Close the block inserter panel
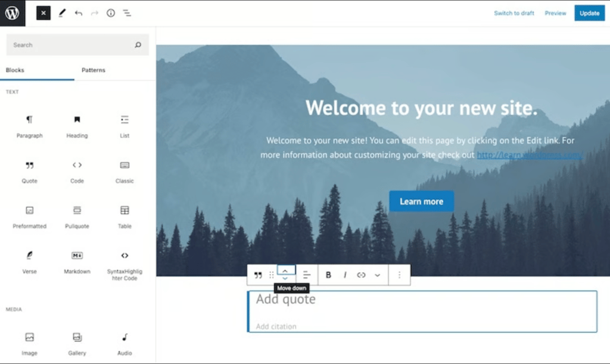Viewport: 610px width, 364px height. (x=43, y=13)
